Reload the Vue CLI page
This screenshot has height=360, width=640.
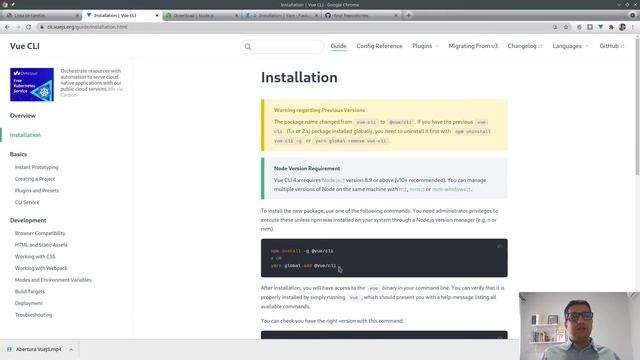point(29,27)
